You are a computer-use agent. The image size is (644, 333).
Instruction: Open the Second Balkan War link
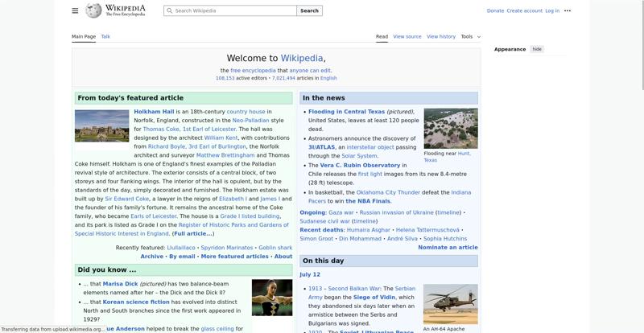pyautogui.click(x=354, y=289)
